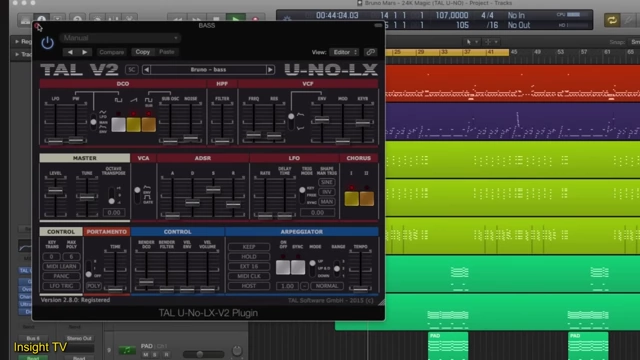Click the Bus 6 send slot
Screen dimensions: 640x360
pos(33,338)
